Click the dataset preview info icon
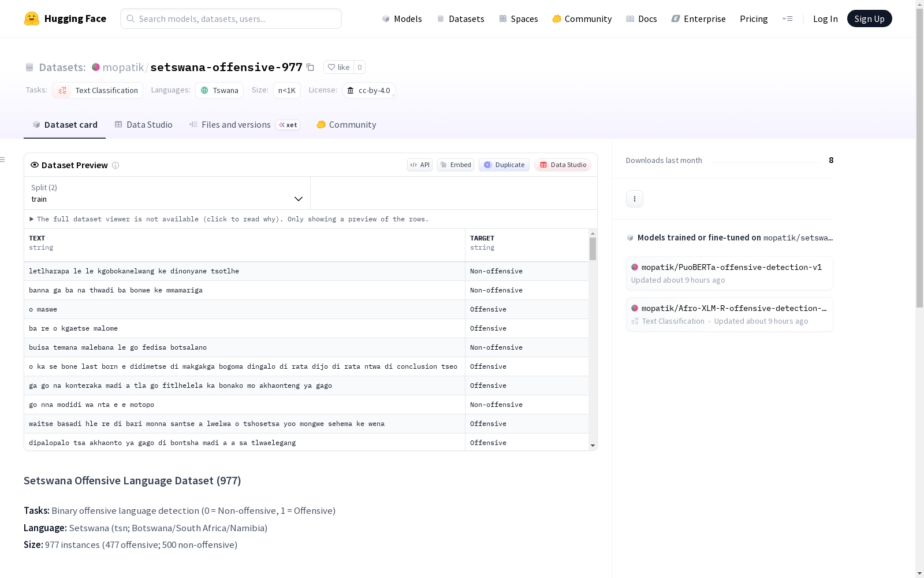The width and height of the screenshot is (924, 578). (x=115, y=165)
